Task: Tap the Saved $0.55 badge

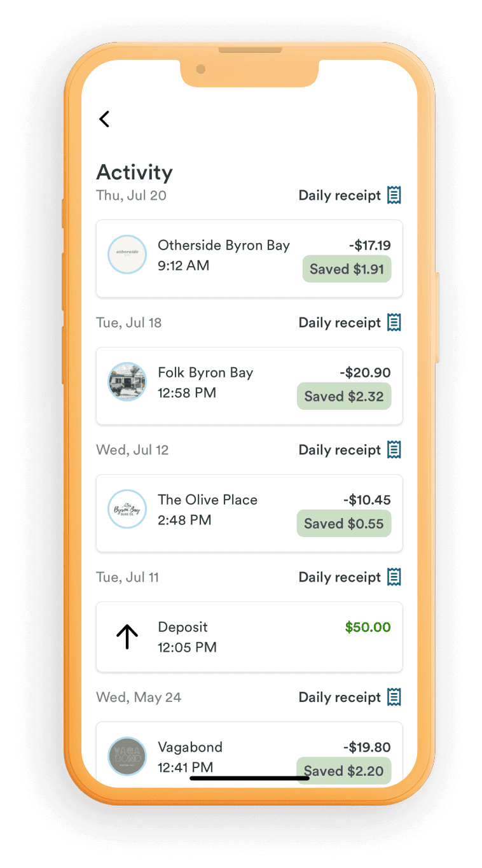Action: 344,524
